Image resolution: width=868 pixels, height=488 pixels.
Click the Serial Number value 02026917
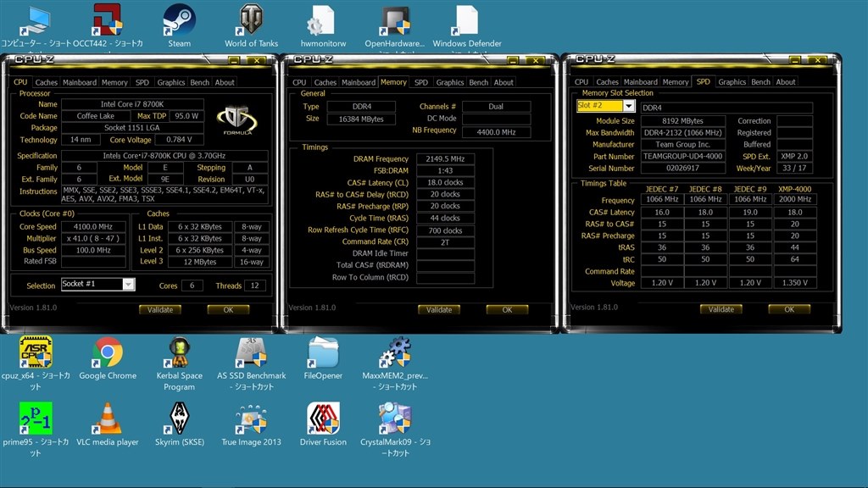pos(682,168)
